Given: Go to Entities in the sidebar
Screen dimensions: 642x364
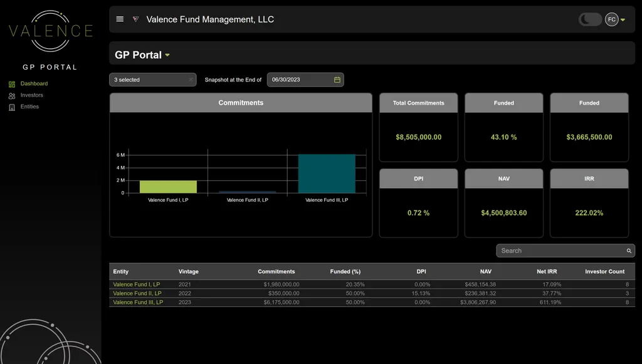Looking at the screenshot, I should pos(29,107).
